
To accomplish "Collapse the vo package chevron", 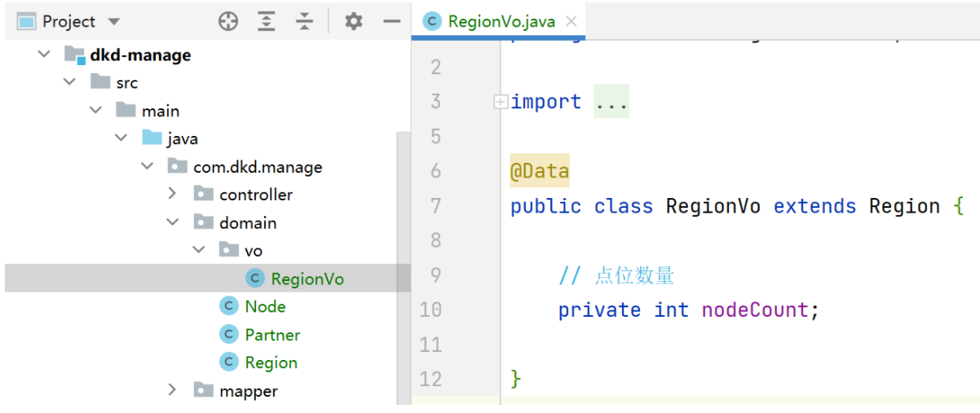I will (x=199, y=250).
